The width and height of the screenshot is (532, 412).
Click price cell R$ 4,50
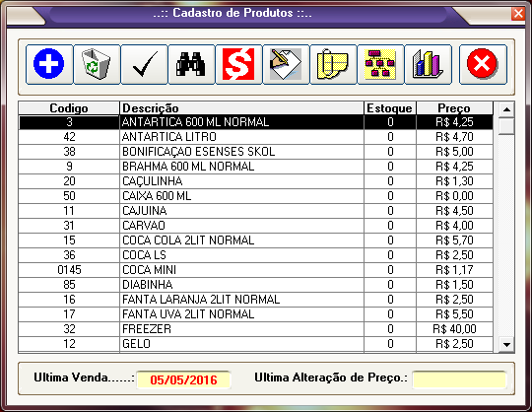click(454, 211)
